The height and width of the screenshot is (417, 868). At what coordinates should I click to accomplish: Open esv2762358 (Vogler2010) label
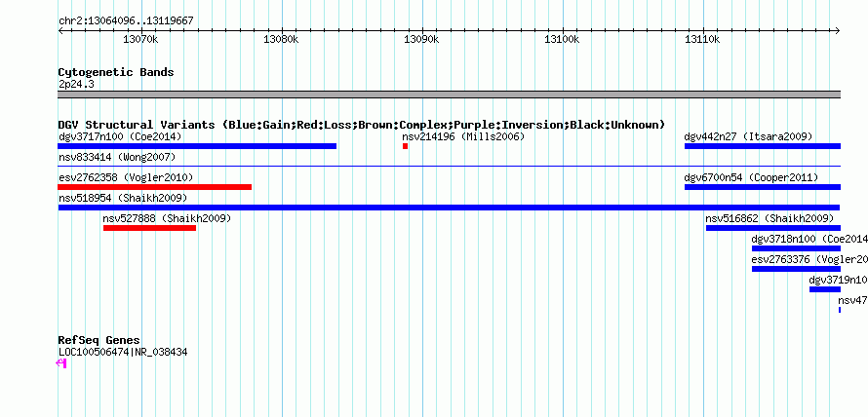[x=126, y=177]
